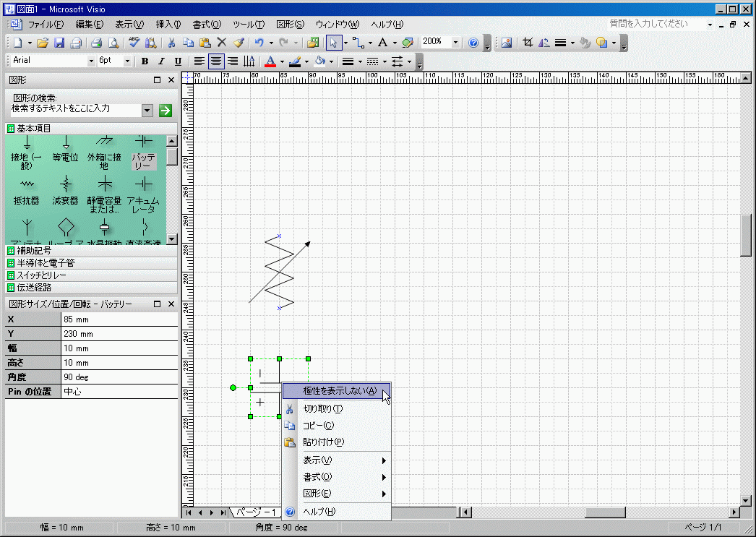The width and height of the screenshot is (756, 537).
Task: Open the Arial font name dropdown
Action: (x=91, y=61)
